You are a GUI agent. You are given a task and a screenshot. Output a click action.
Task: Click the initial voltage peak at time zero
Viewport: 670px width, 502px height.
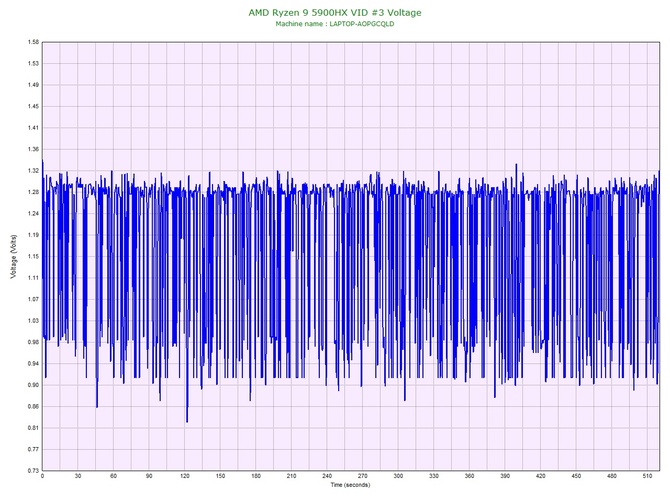(43, 161)
